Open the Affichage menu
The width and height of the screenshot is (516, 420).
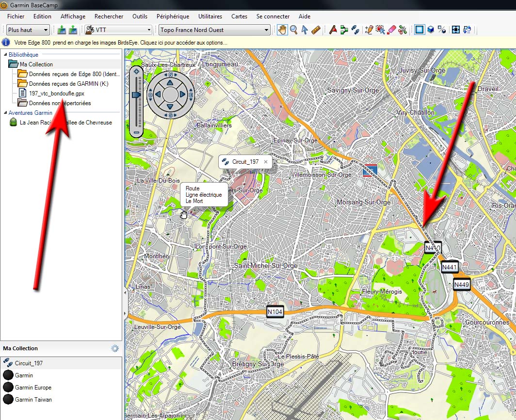73,16
